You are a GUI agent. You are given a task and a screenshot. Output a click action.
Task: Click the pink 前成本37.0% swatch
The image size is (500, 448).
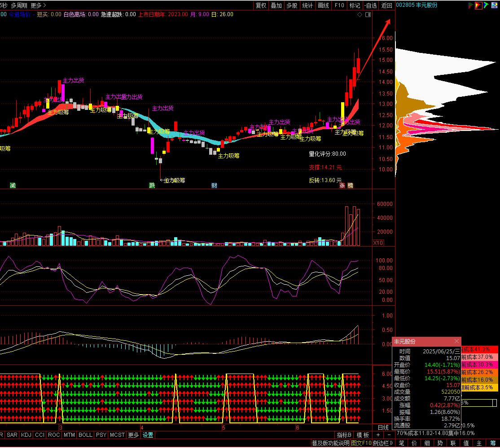coord(479,357)
